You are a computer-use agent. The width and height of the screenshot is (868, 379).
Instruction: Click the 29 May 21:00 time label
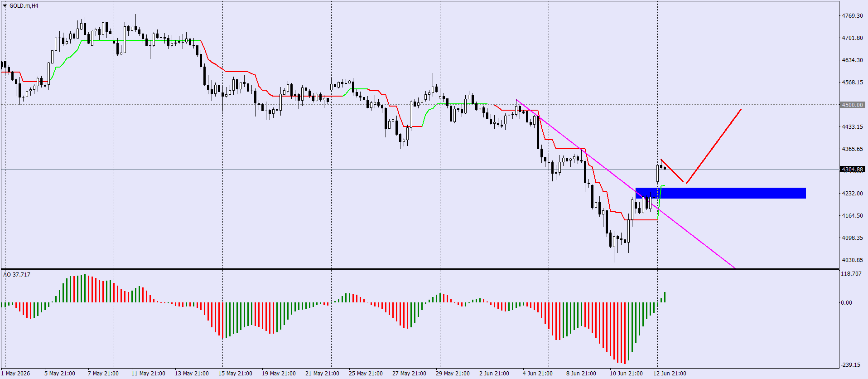(453, 374)
